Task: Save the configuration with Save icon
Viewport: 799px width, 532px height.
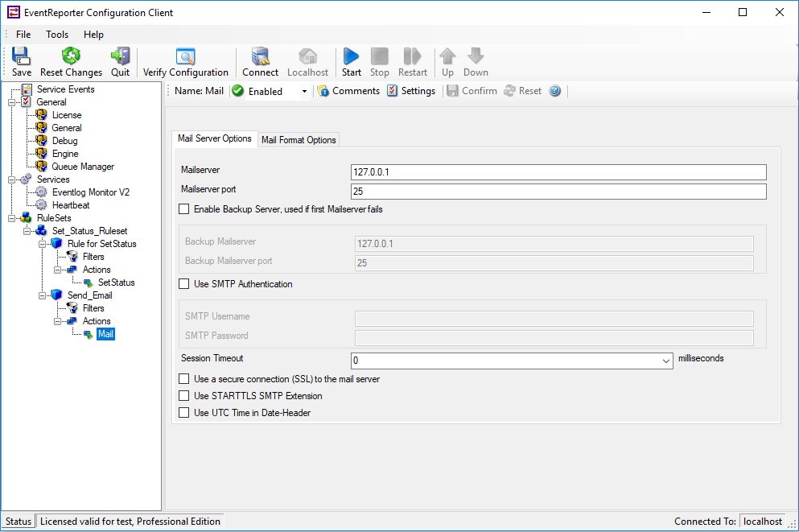Action: [x=22, y=62]
